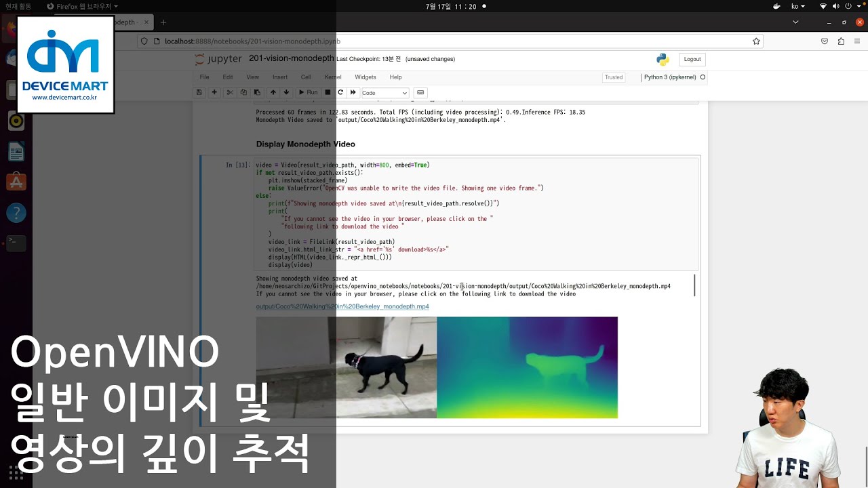
Task: Interrupt the kernel with the stop icon
Action: point(328,92)
